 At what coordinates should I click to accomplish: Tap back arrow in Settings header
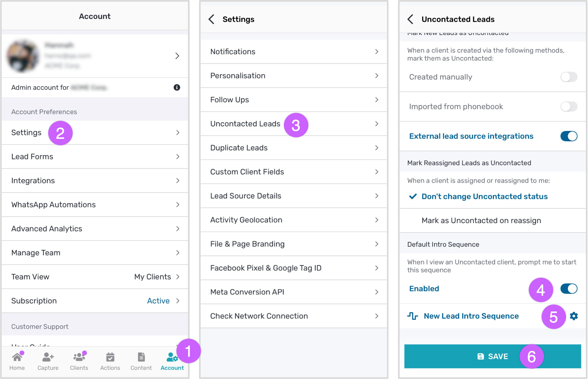click(x=211, y=19)
